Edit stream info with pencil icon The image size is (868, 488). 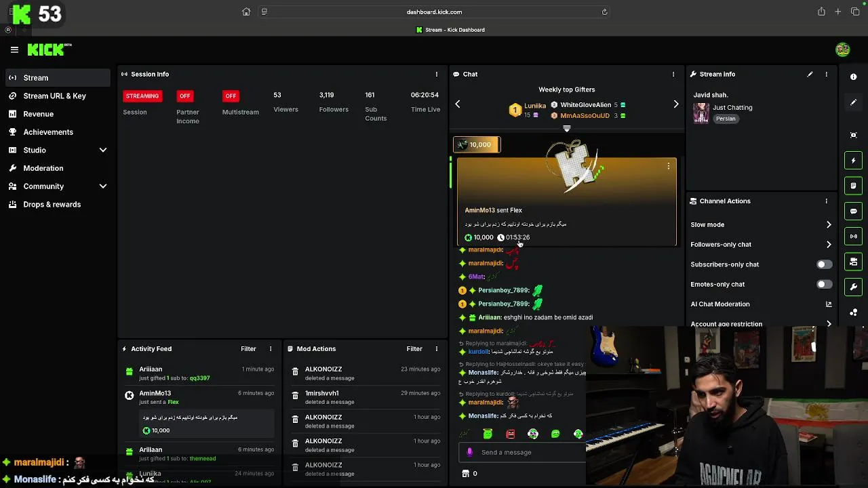[x=810, y=74]
